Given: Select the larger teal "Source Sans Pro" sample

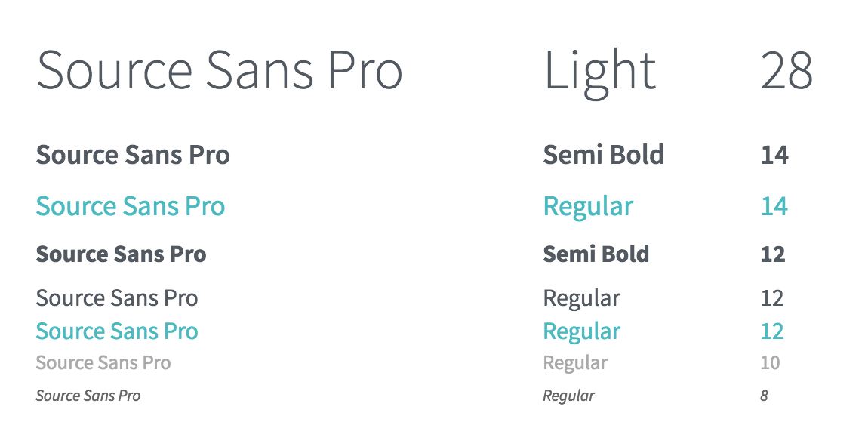Looking at the screenshot, I should (131, 206).
